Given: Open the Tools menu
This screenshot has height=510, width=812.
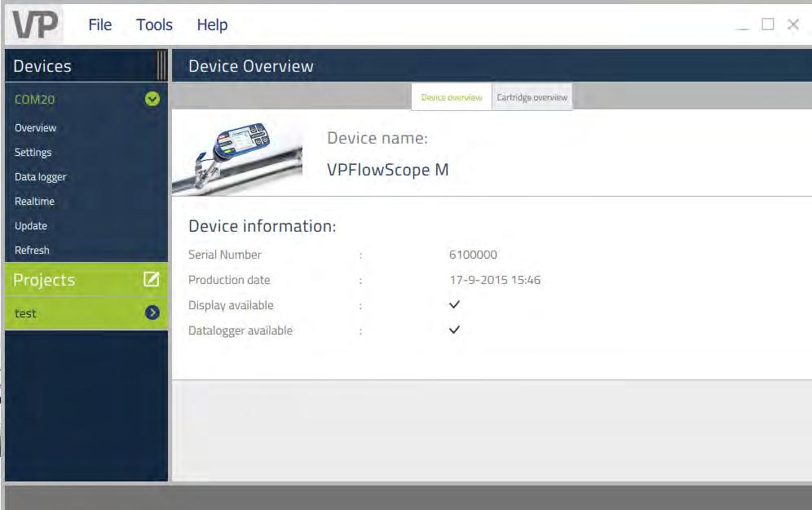Looking at the screenshot, I should 154,24.
